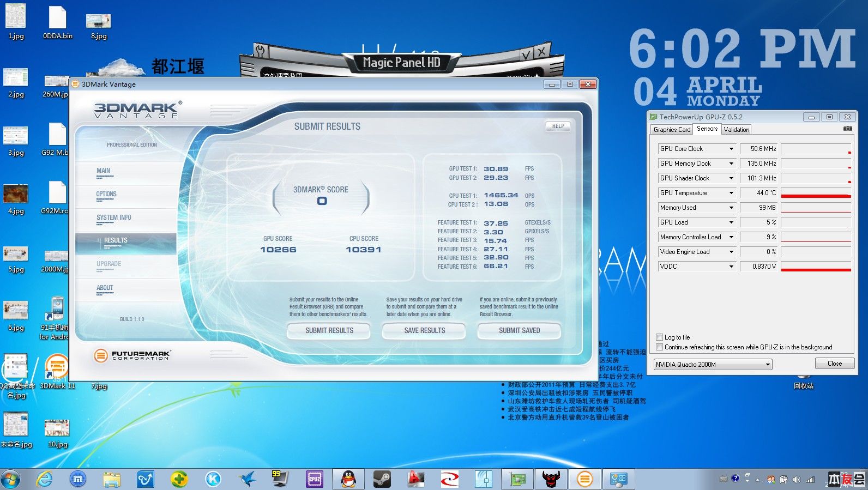Open the 0DDA.bin desktop file
The height and width of the screenshot is (490, 868).
(x=57, y=22)
